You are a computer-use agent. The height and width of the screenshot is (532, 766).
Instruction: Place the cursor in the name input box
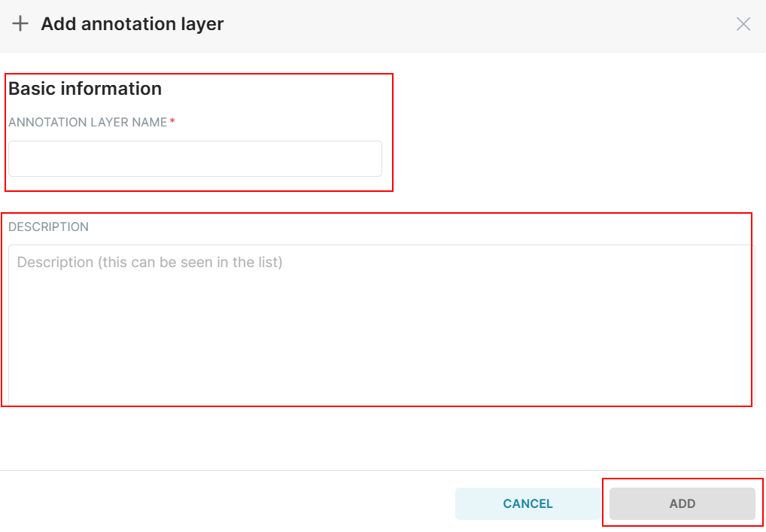tap(195, 159)
